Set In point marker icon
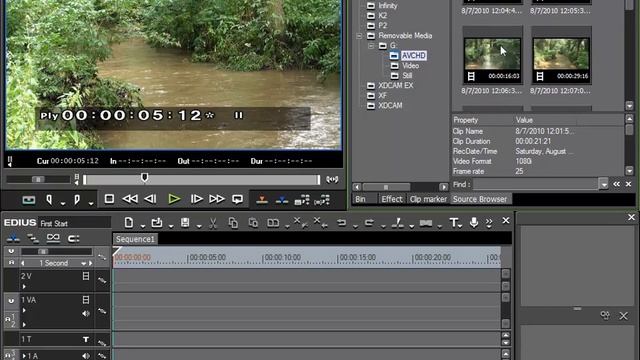640x360 pixels. [49, 200]
